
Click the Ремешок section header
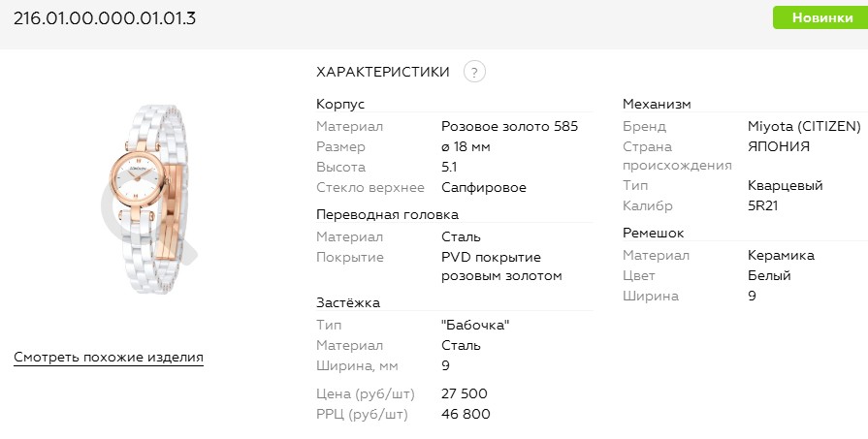tap(654, 234)
